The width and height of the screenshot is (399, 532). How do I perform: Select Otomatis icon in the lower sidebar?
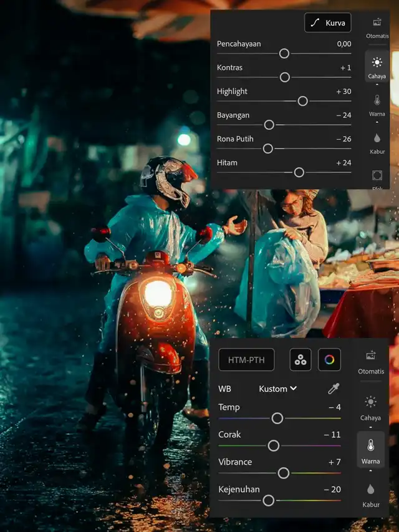[x=370, y=360]
